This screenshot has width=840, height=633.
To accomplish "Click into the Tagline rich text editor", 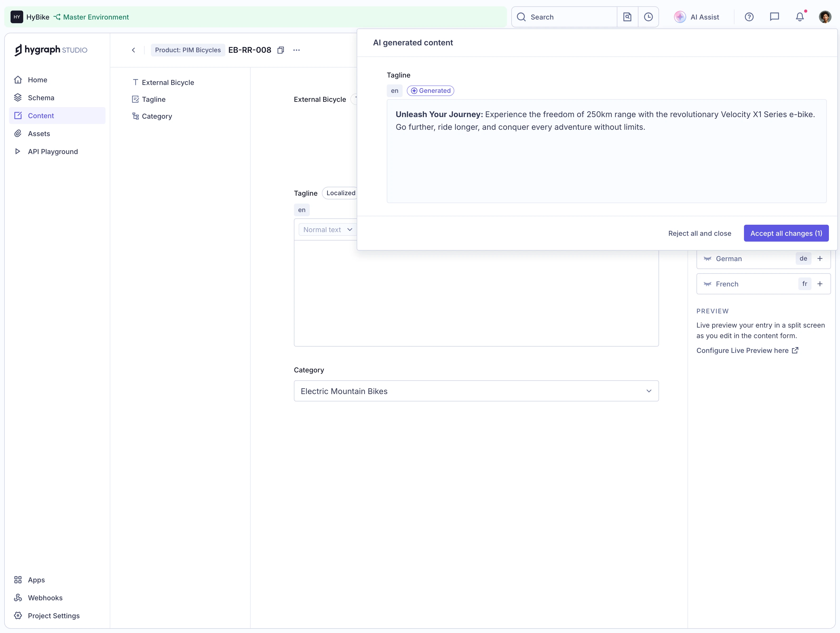I will [476, 293].
